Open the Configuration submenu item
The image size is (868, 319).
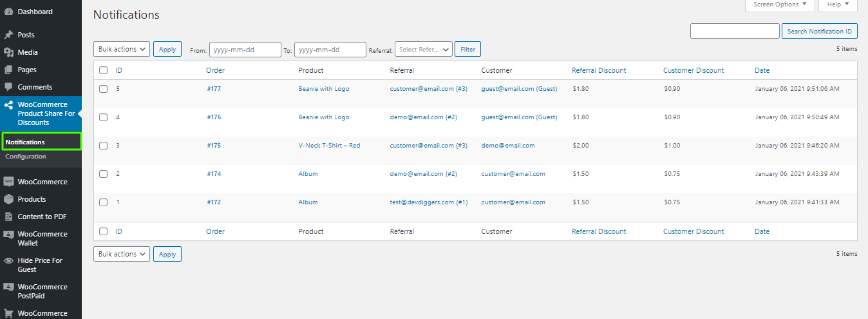26,157
